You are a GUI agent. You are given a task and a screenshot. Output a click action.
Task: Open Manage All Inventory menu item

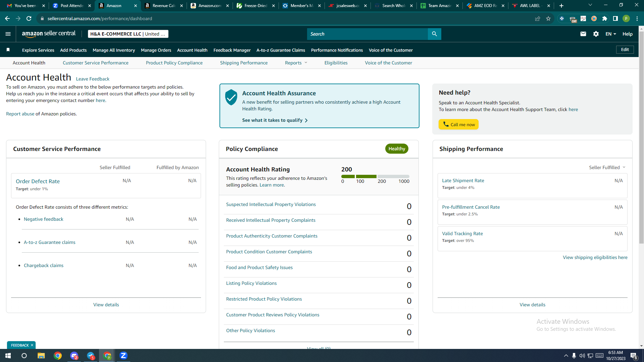tap(114, 50)
